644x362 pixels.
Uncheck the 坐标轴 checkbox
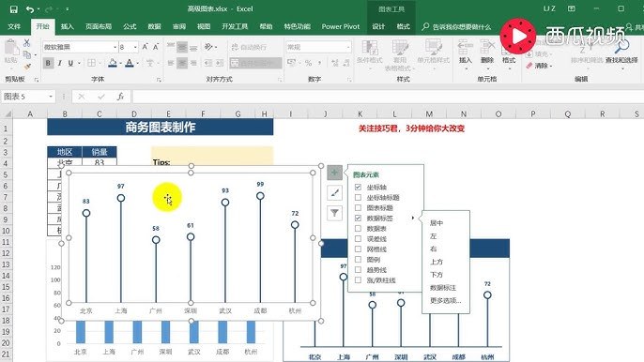point(359,188)
